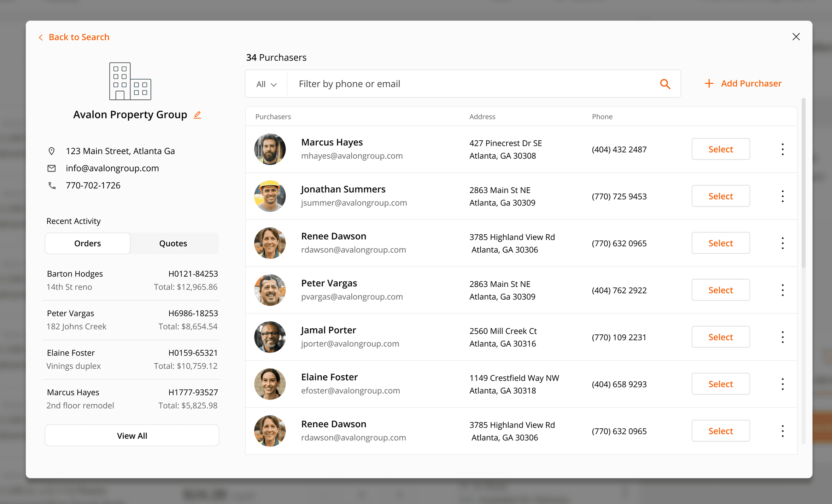Click the plus icon for Add Purchaser
Image resolution: width=832 pixels, height=504 pixels.
pos(709,83)
